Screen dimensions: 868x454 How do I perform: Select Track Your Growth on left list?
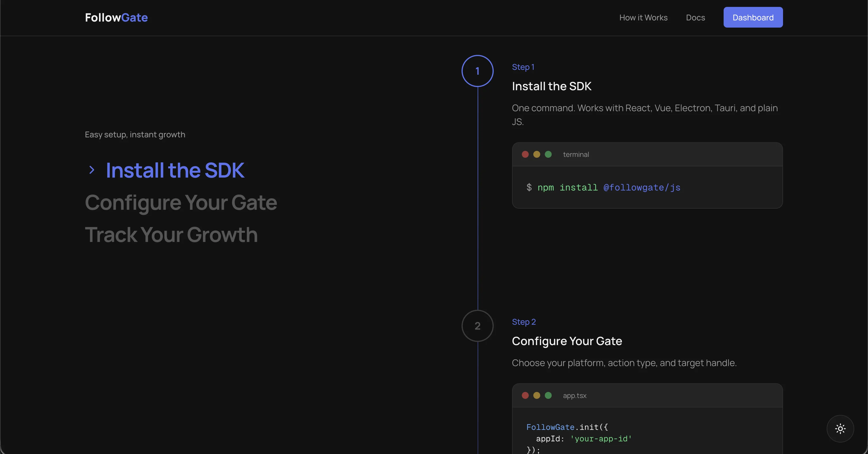pyautogui.click(x=171, y=235)
